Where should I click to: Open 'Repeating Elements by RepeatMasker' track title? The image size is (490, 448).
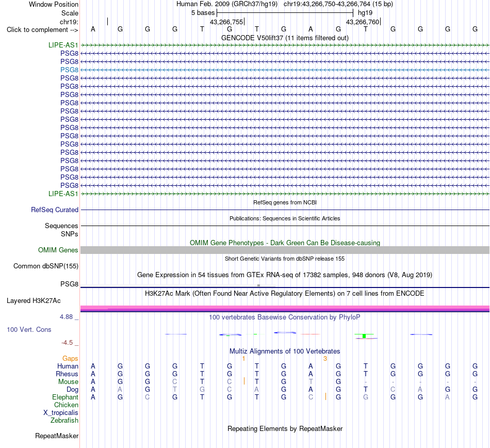pos(285,428)
